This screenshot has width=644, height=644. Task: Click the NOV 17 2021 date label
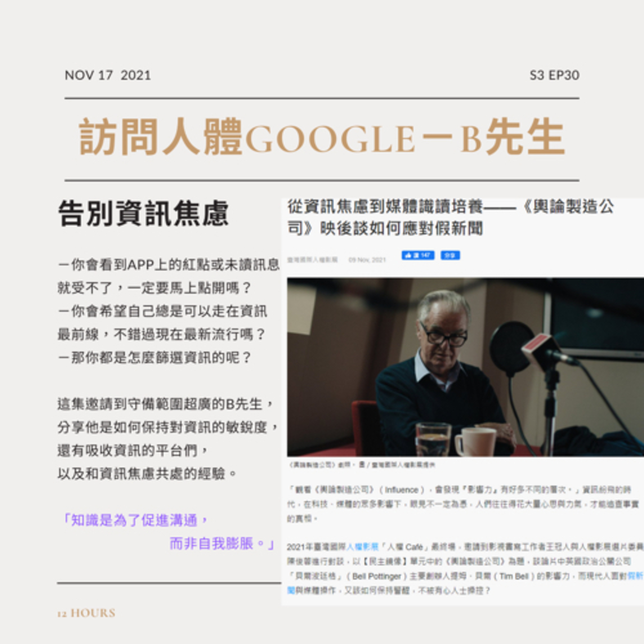[x=108, y=75]
